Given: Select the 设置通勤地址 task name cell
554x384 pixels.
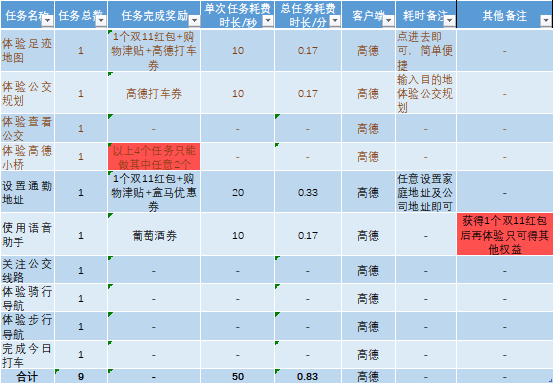Looking at the screenshot, I should [x=28, y=192].
